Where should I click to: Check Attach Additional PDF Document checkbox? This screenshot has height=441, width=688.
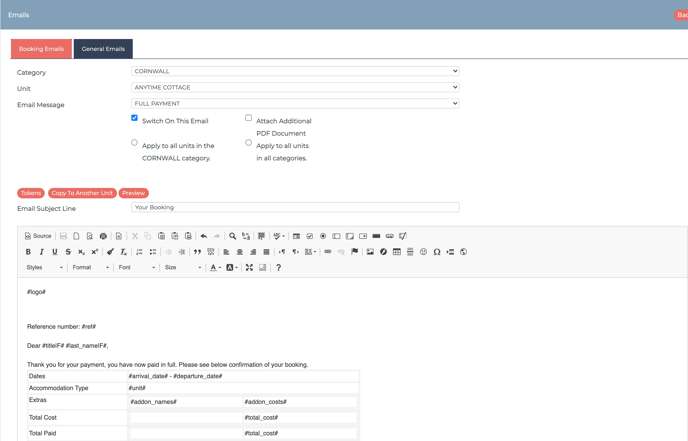248,118
